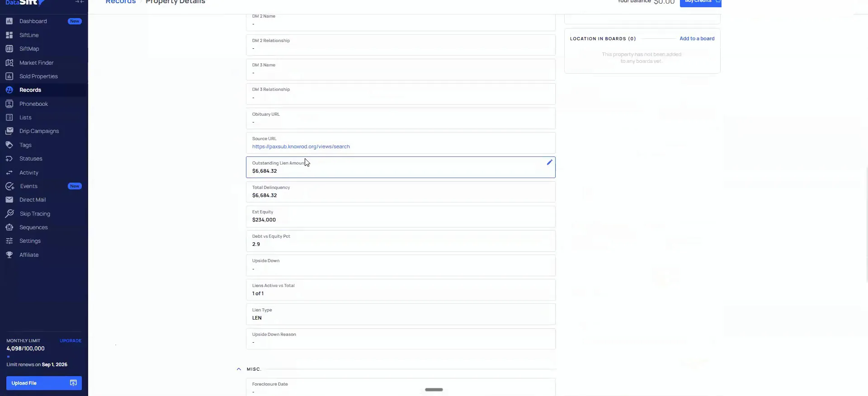Click the Upside Down Reason field

coord(401,339)
